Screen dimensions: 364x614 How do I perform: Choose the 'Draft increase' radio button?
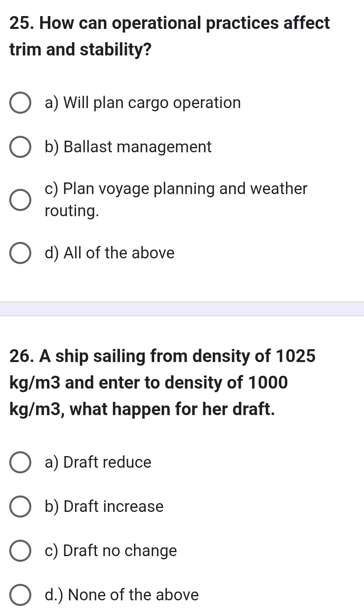coord(20,507)
